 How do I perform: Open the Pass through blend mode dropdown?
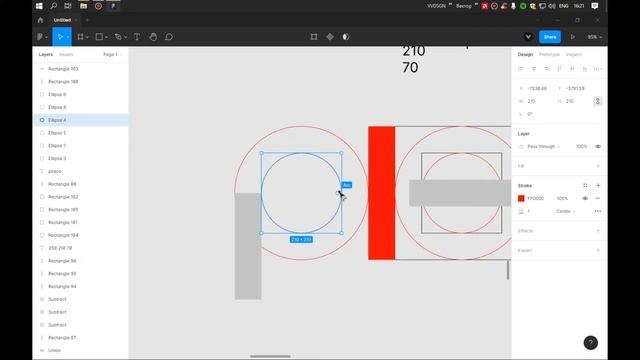543,146
